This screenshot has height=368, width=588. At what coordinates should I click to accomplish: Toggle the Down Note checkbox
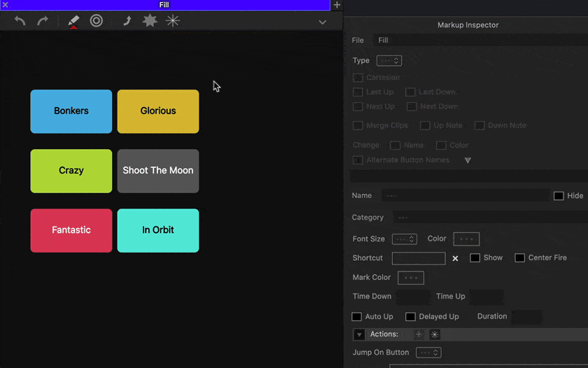479,125
